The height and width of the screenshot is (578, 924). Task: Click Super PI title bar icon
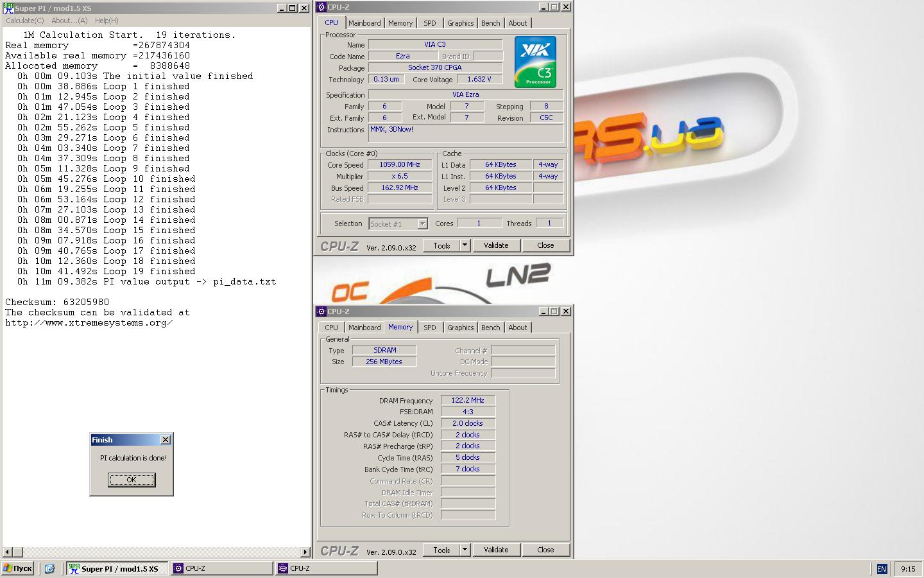tap(8, 8)
